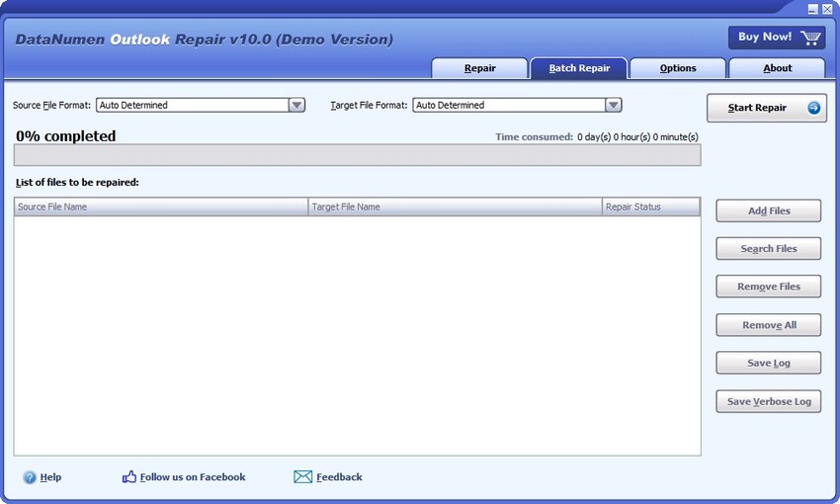Switch to the Repair tab

click(x=479, y=68)
